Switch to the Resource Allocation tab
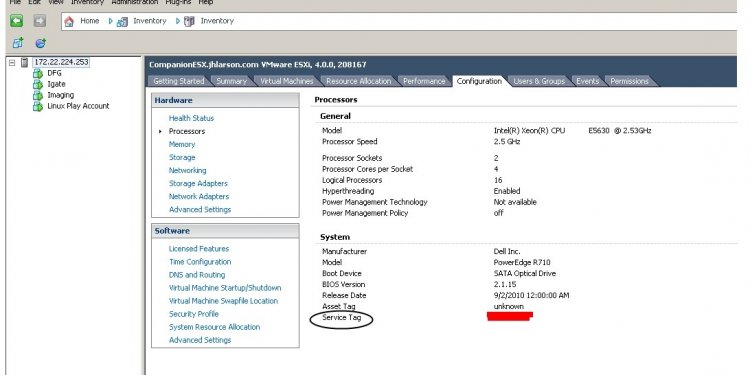Image resolution: width=750 pixels, height=375 pixels. point(358,81)
